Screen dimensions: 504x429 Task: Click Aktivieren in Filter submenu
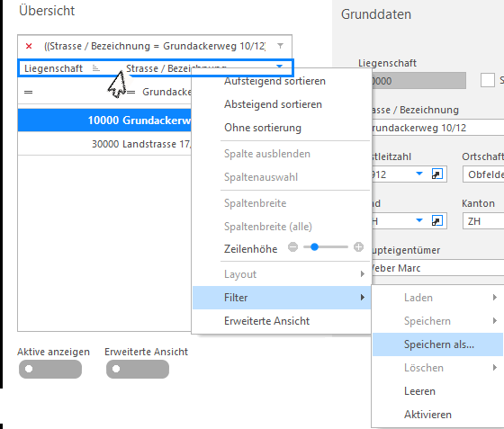(437, 415)
